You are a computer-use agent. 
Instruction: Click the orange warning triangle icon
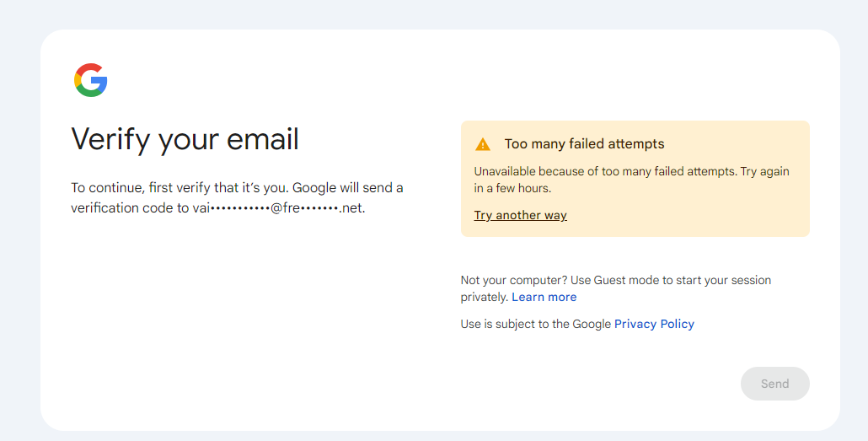482,144
